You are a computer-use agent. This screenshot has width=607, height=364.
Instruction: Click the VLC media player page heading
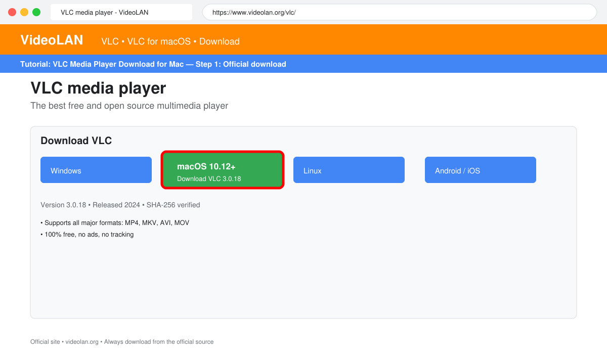click(98, 88)
